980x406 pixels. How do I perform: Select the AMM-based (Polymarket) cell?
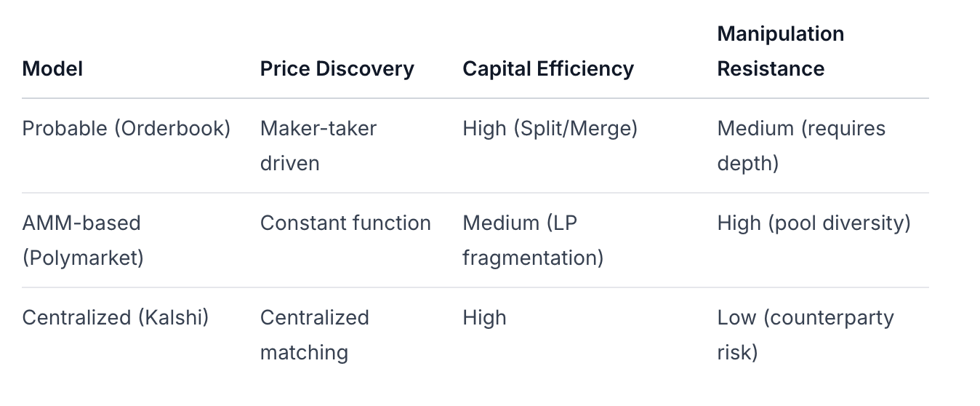point(83,240)
